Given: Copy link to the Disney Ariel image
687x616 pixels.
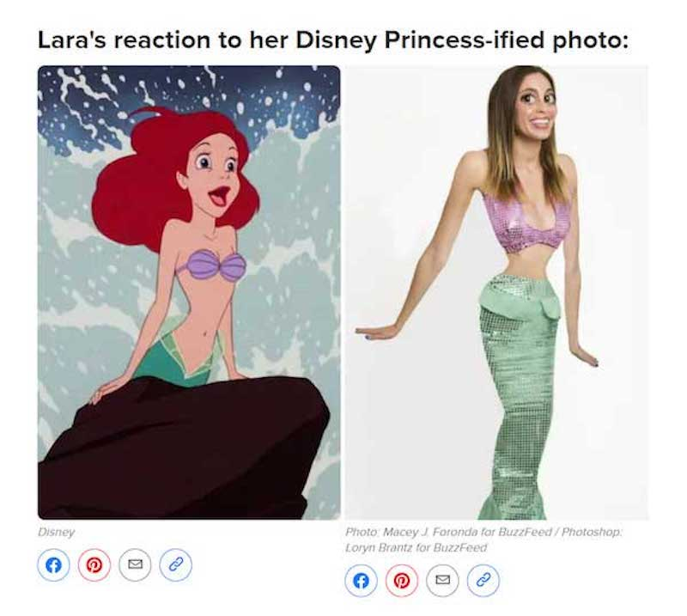Looking at the screenshot, I should [176, 564].
